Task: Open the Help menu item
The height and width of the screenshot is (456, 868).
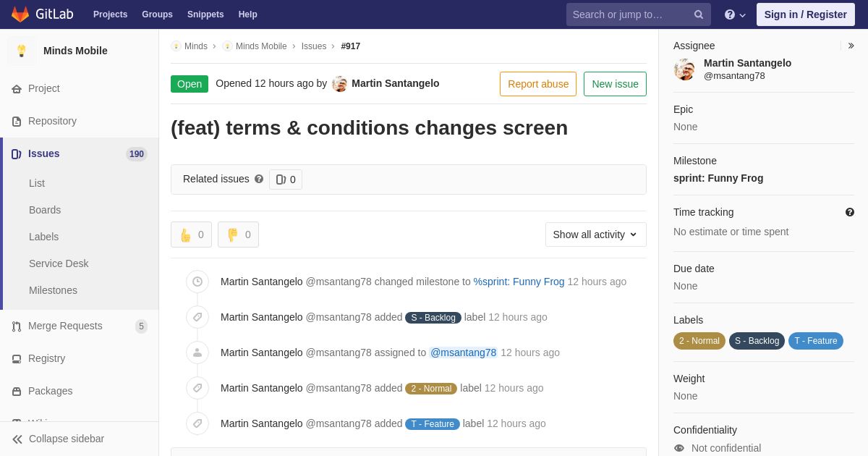Action: tap(248, 14)
